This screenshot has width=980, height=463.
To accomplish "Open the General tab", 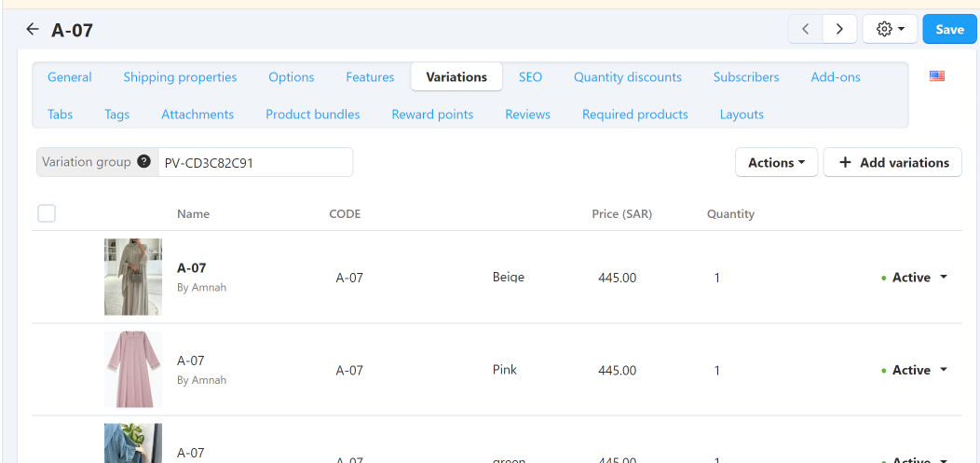I will coord(69,76).
